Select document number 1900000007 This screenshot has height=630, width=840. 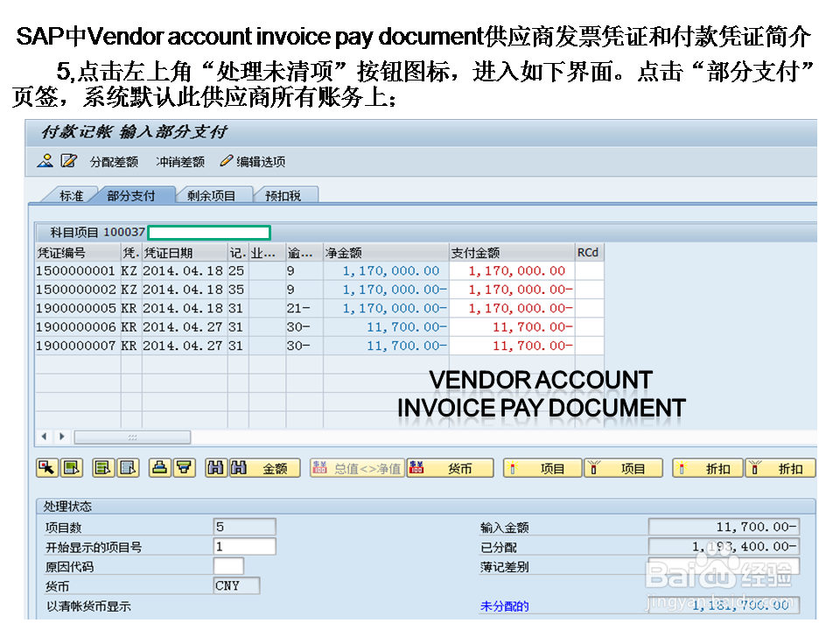75,346
